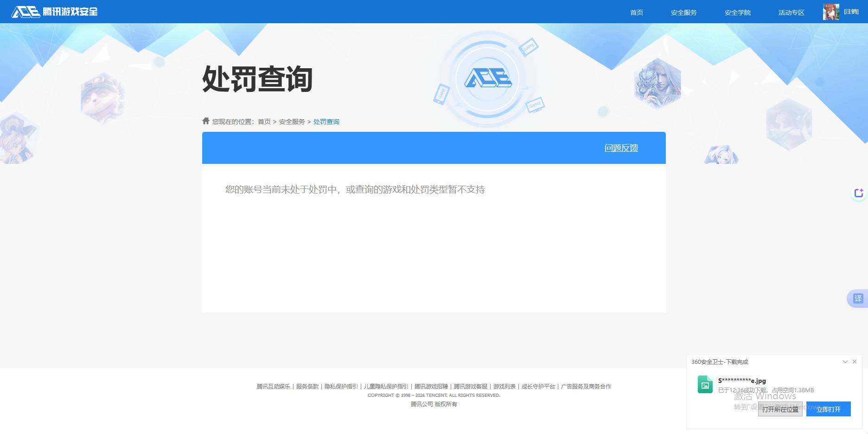Click the home icon in the breadcrumb

tap(205, 120)
